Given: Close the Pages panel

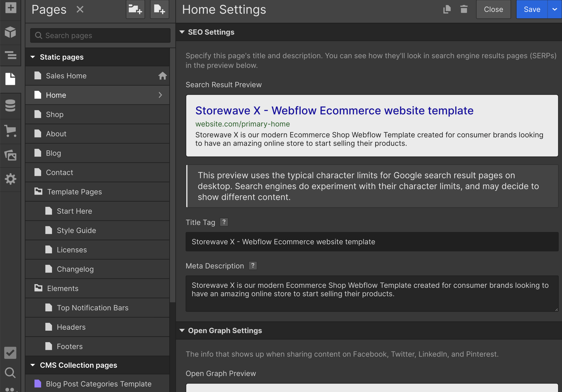Looking at the screenshot, I should (80, 10).
